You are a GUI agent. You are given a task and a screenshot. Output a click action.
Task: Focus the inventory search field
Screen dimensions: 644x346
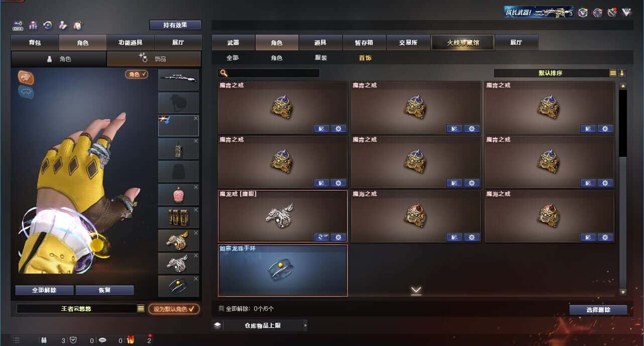point(269,73)
